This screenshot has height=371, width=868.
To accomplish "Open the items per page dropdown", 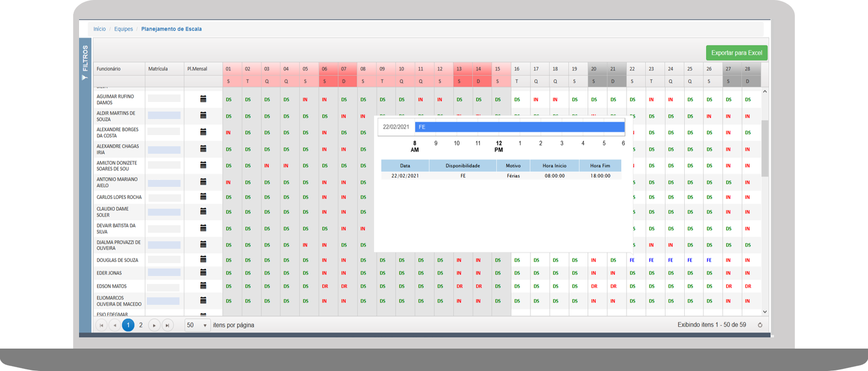I will tap(197, 325).
